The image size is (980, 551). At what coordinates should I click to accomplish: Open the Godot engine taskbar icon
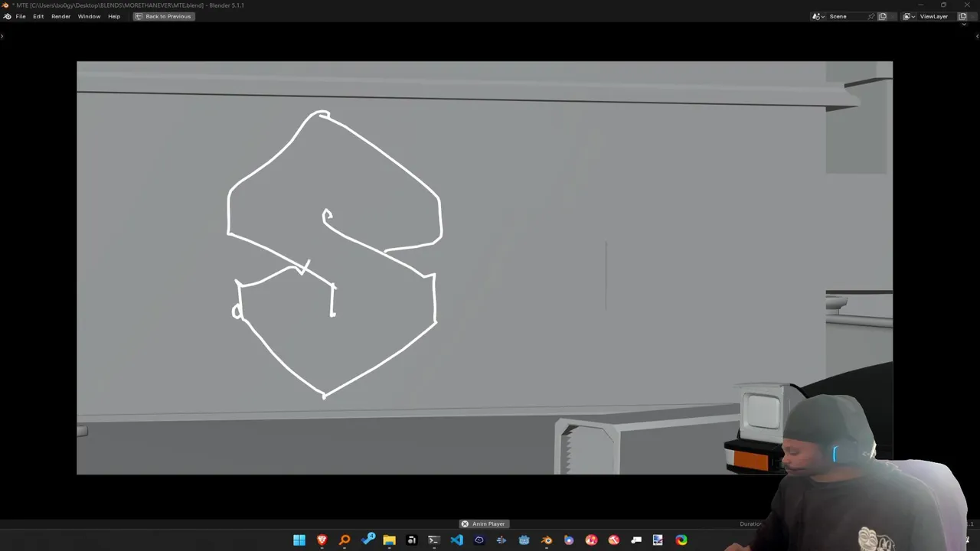(524, 540)
